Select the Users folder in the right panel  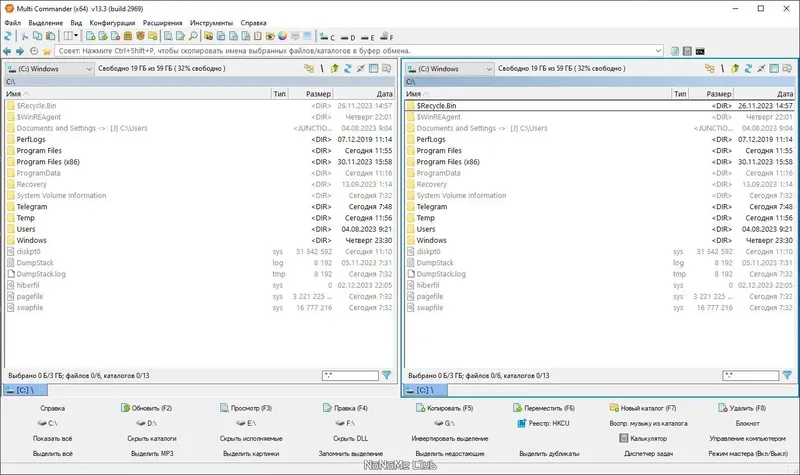tap(599, 229)
